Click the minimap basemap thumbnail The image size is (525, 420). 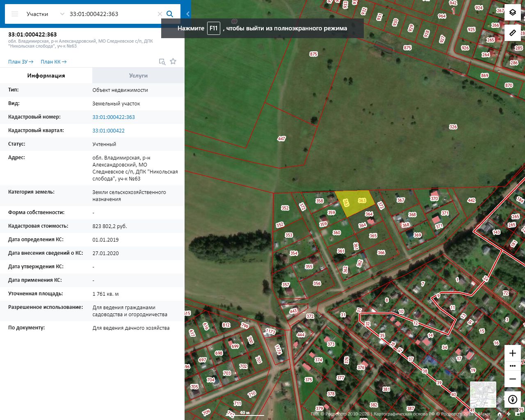(x=483, y=394)
